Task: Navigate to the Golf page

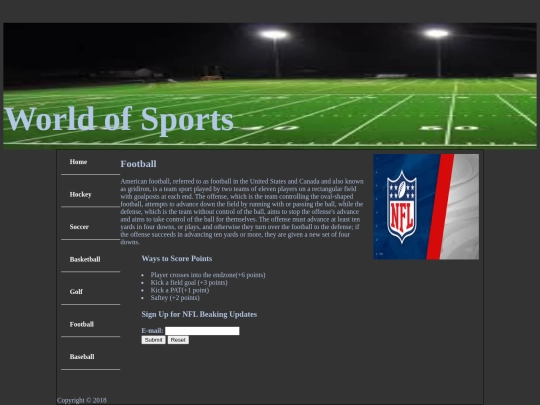Action: (x=76, y=292)
